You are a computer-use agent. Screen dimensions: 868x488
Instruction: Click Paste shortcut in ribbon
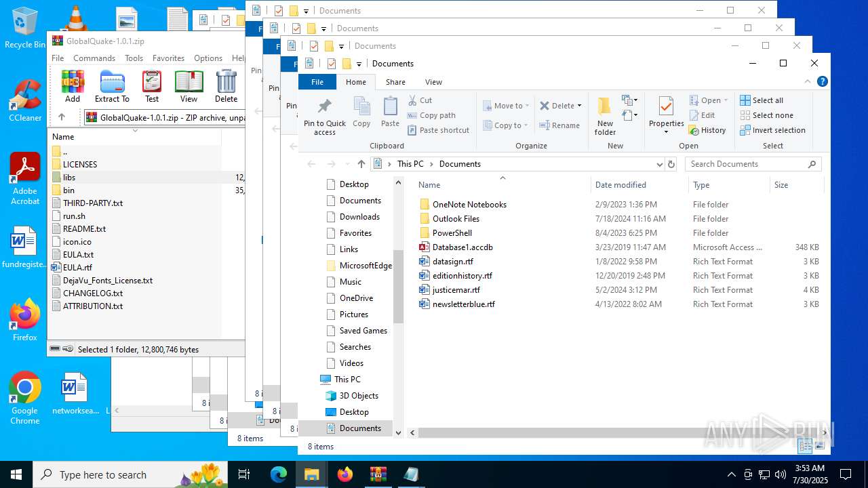438,130
